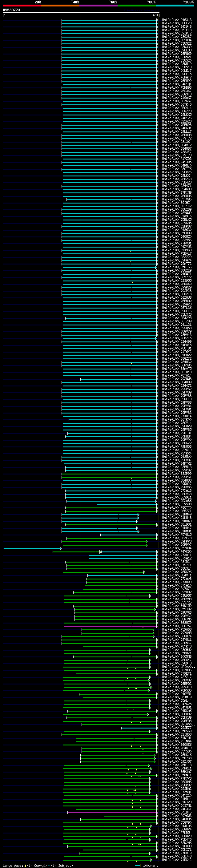Select the UniRef100_Q5FB98 label
Screen dimensions: 197x868
pyautogui.click(x=176, y=125)
